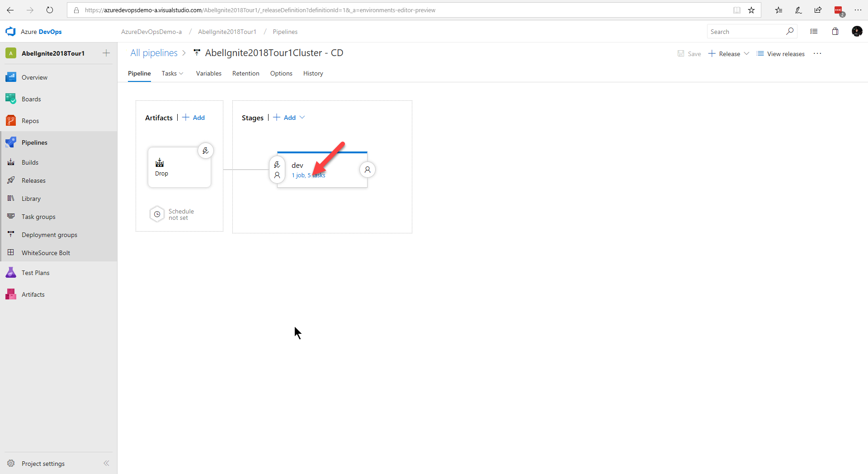Image resolution: width=868 pixels, height=474 pixels.
Task: Open Deployment groups under Pipelines
Action: [x=49, y=235]
